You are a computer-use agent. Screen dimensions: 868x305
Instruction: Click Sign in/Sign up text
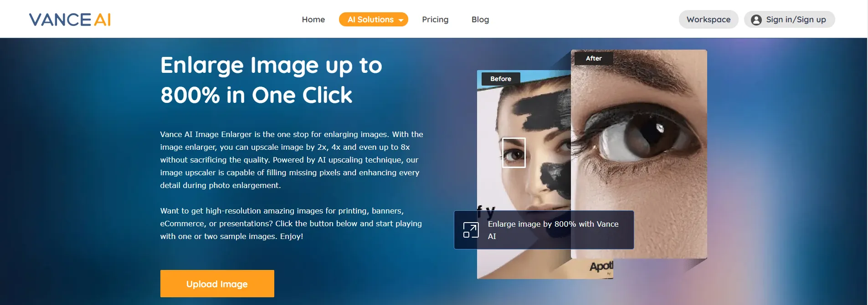(x=796, y=20)
